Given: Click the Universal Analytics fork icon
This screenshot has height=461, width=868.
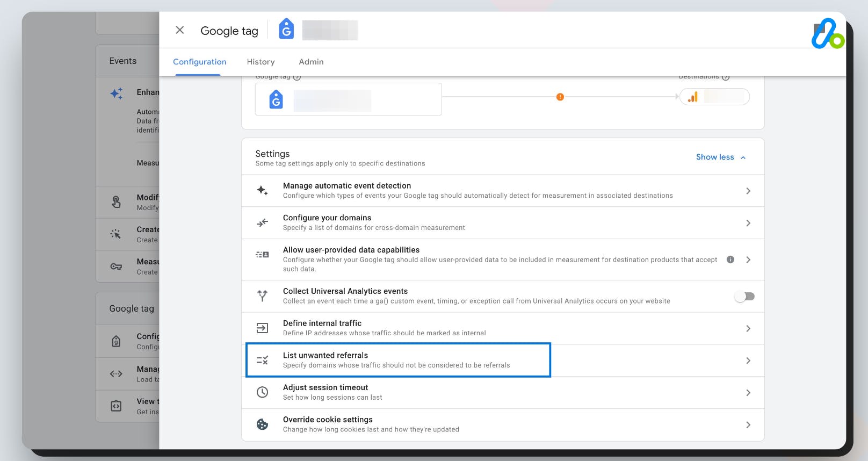Looking at the screenshot, I should [262, 296].
